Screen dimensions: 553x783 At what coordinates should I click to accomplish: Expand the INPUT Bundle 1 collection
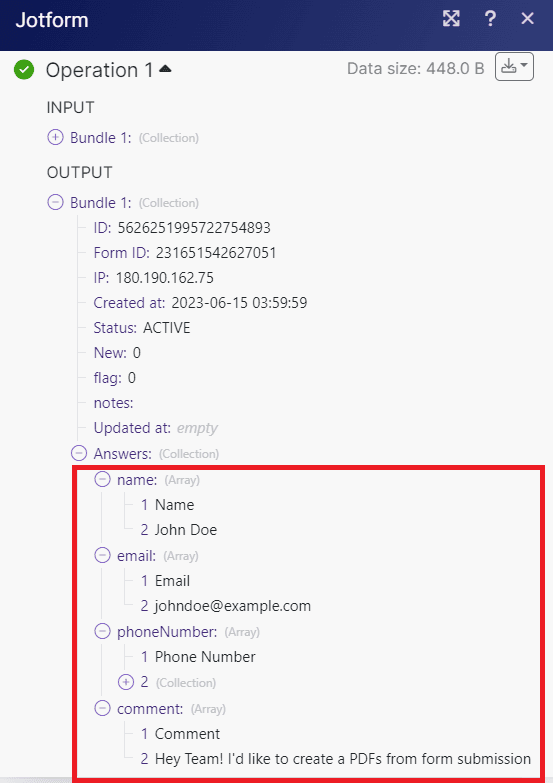point(55,137)
